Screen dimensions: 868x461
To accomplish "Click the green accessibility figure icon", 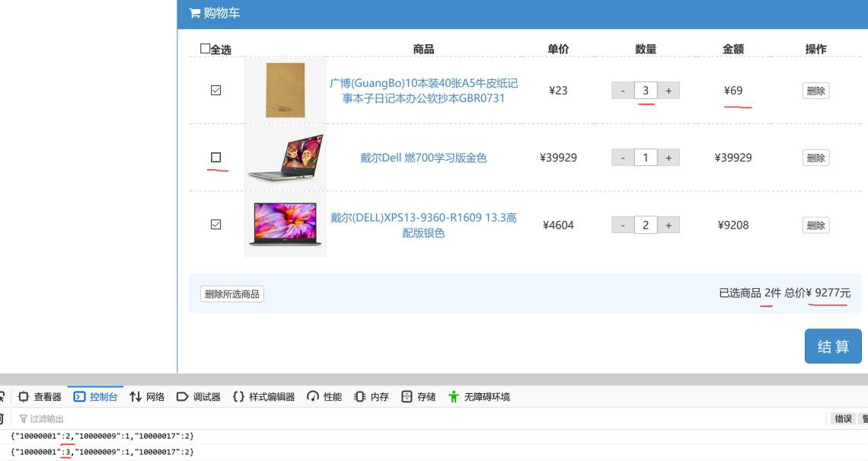I will [x=454, y=397].
